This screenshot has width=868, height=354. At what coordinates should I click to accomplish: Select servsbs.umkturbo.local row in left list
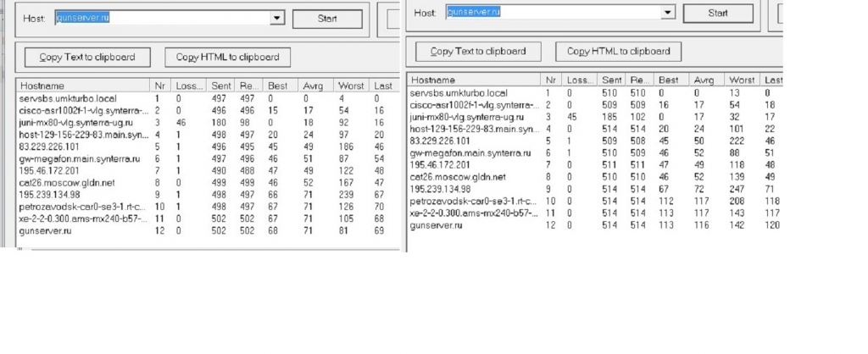click(66, 98)
